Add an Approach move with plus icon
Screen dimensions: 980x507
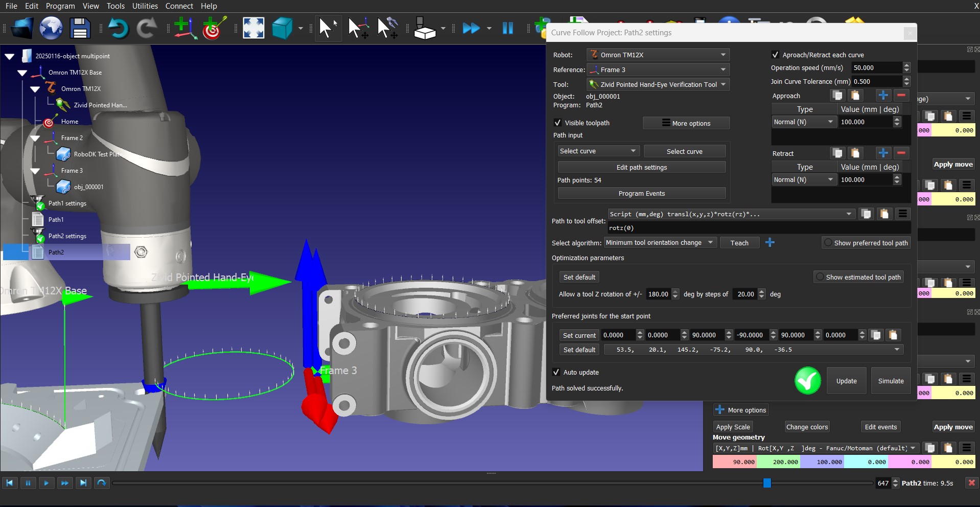point(883,96)
